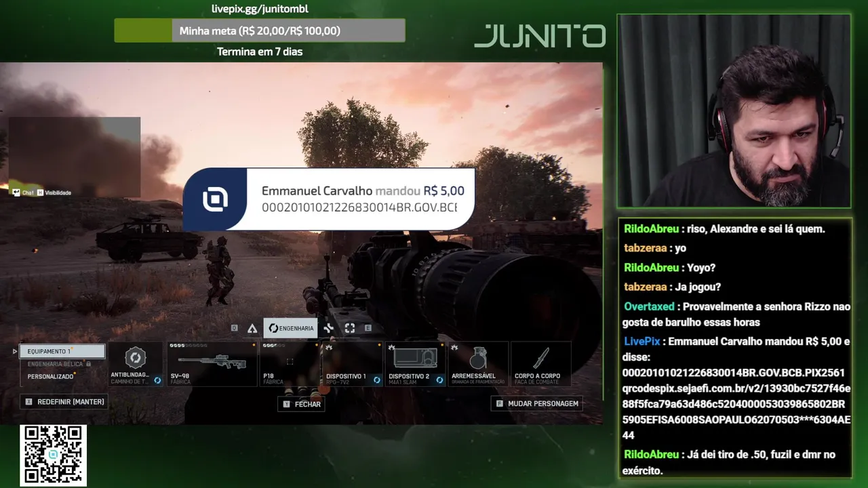Screen dimensions: 868x488
Task: Open the Dispositivo 1 RPG-7V2 slot
Action: coord(351,364)
